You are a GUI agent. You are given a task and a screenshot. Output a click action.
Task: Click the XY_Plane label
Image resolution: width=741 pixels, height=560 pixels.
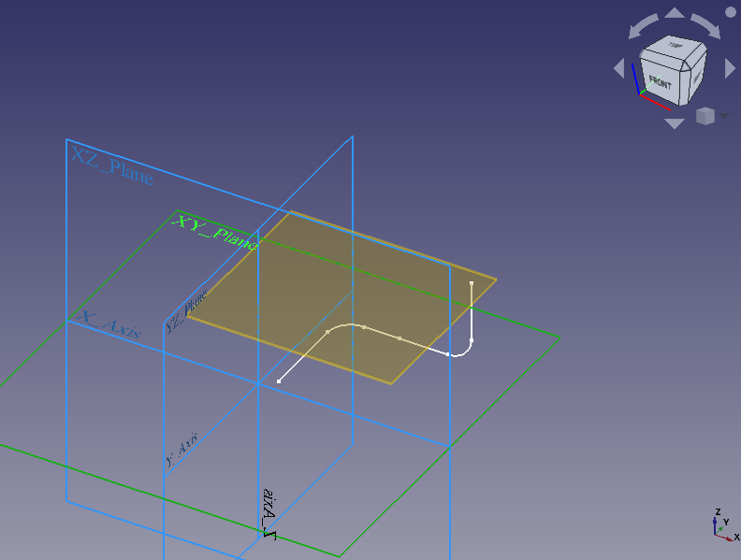click(215, 233)
